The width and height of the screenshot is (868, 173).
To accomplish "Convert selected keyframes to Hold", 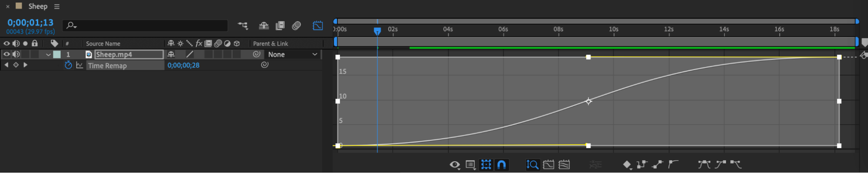I will [x=642, y=164].
